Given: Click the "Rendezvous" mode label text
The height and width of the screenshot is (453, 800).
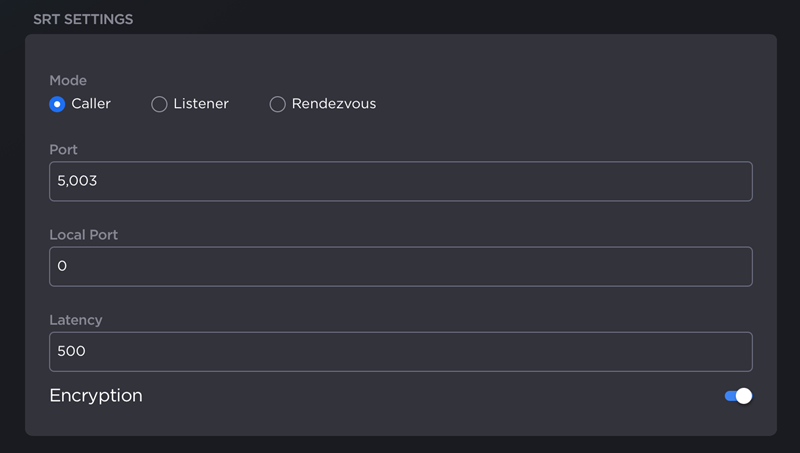Looking at the screenshot, I should click(x=334, y=104).
